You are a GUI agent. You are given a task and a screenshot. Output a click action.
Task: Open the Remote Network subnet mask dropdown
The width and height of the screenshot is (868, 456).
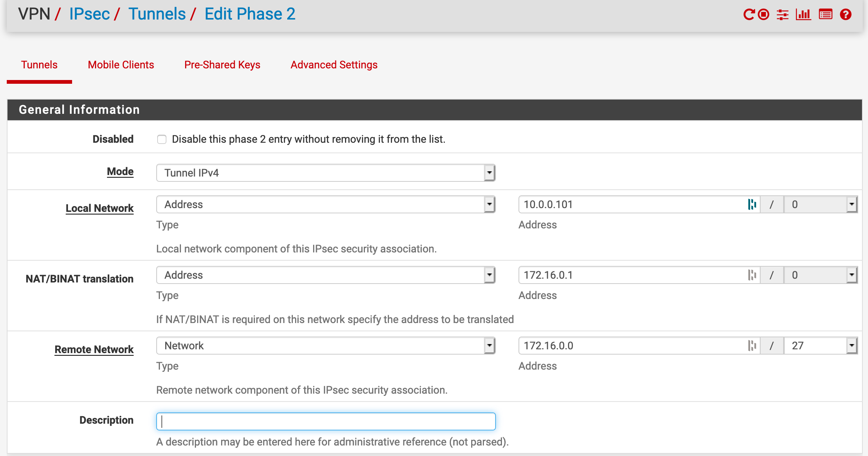[x=820, y=346]
